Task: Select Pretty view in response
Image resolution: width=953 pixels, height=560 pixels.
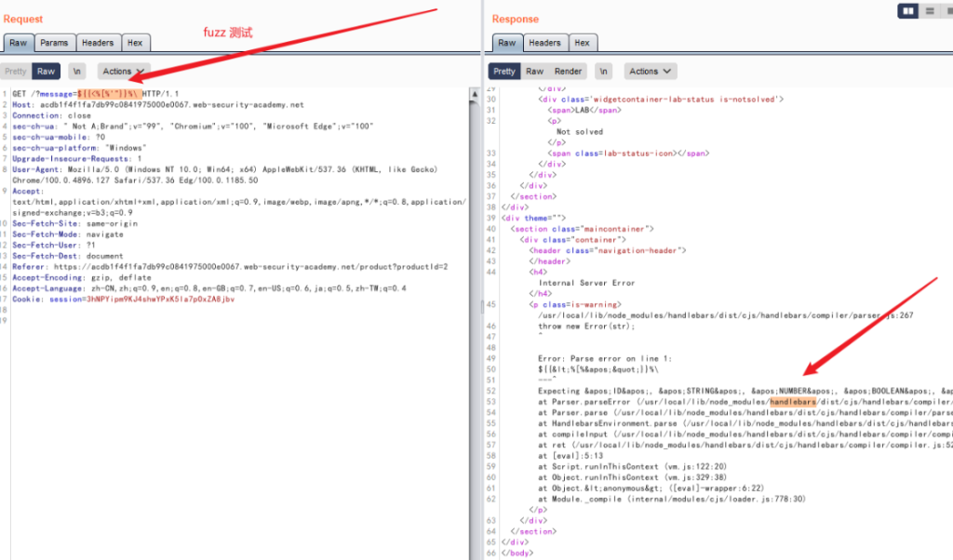Action: pos(504,71)
